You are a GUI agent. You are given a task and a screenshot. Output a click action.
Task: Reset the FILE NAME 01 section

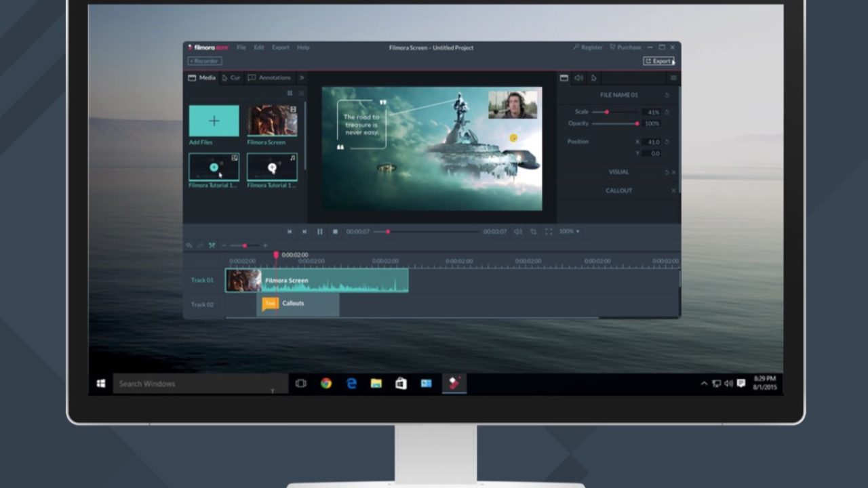(667, 96)
